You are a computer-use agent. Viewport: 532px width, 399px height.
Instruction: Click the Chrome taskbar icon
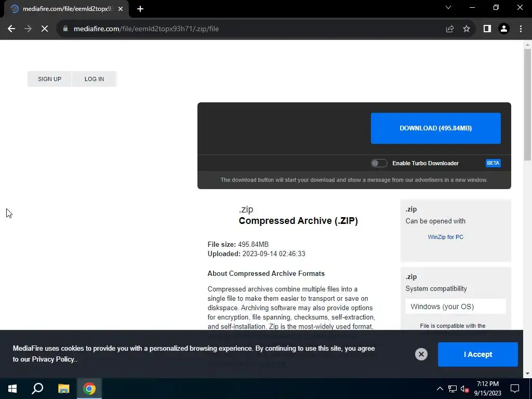point(89,389)
